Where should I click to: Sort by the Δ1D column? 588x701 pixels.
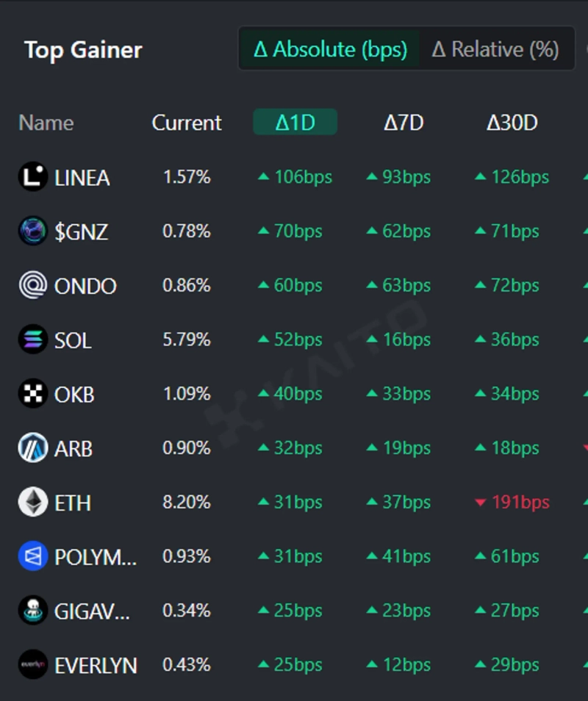[295, 123]
